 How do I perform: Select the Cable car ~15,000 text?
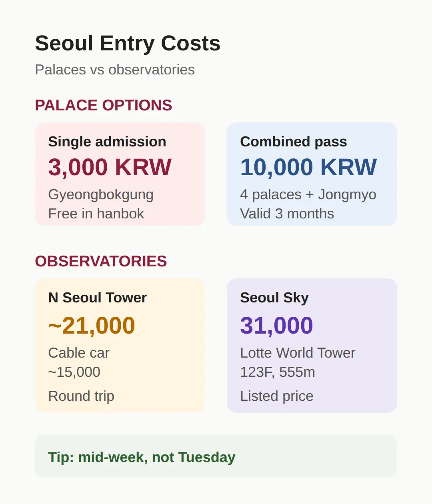point(79,362)
